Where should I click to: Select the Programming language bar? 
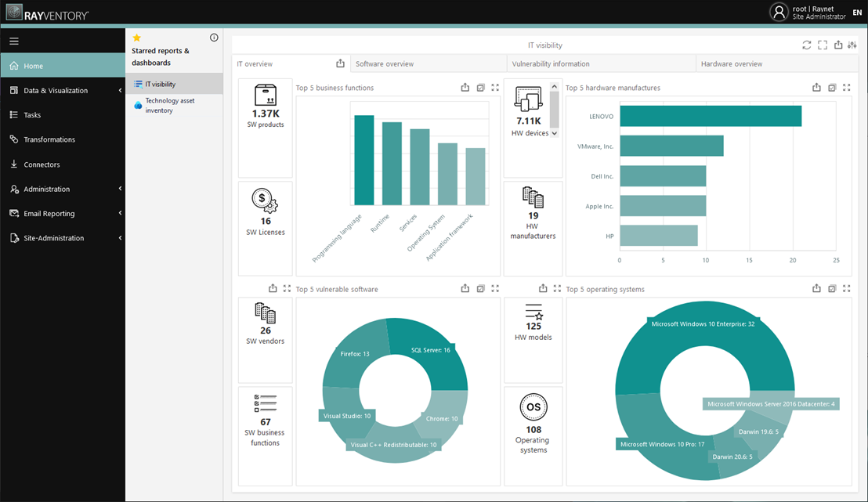[364, 160]
